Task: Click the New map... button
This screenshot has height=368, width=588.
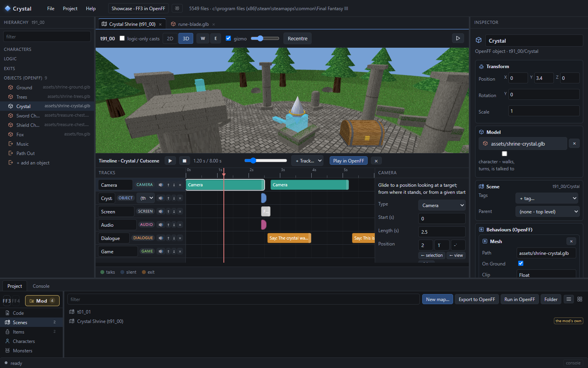Action: (437, 299)
